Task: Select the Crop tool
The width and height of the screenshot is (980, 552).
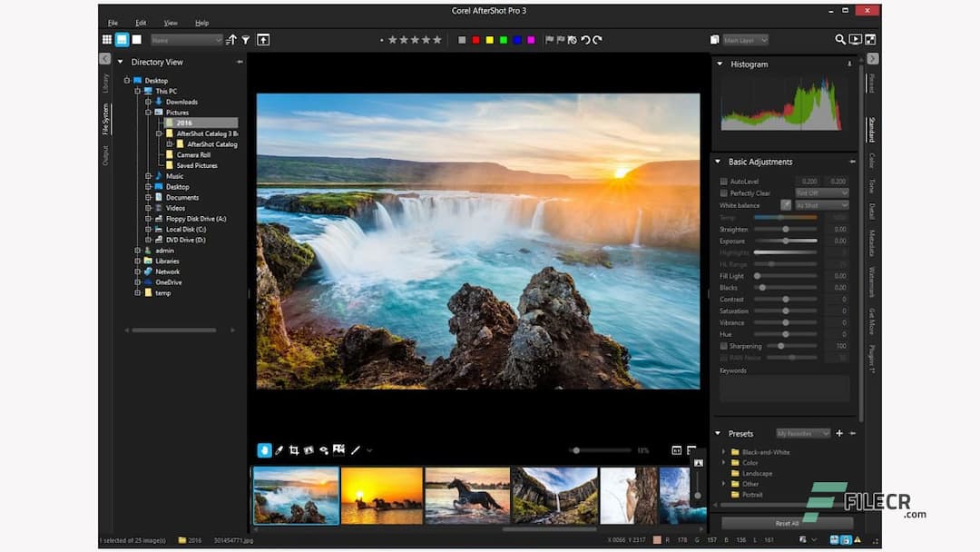Action: (x=295, y=450)
